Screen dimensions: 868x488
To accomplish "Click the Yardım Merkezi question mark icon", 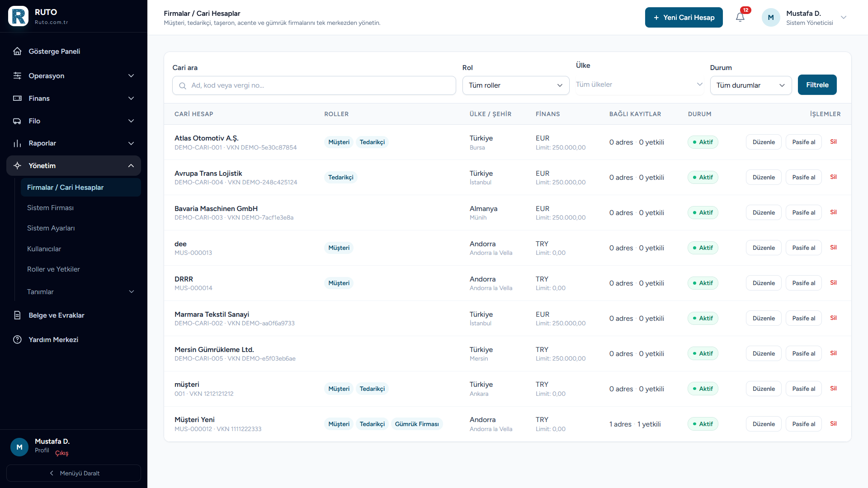I will tap(17, 339).
